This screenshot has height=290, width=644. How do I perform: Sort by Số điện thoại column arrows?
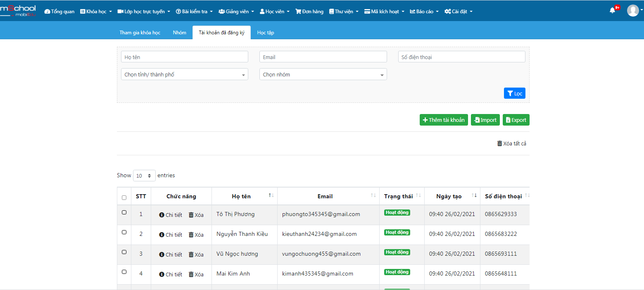527,195
